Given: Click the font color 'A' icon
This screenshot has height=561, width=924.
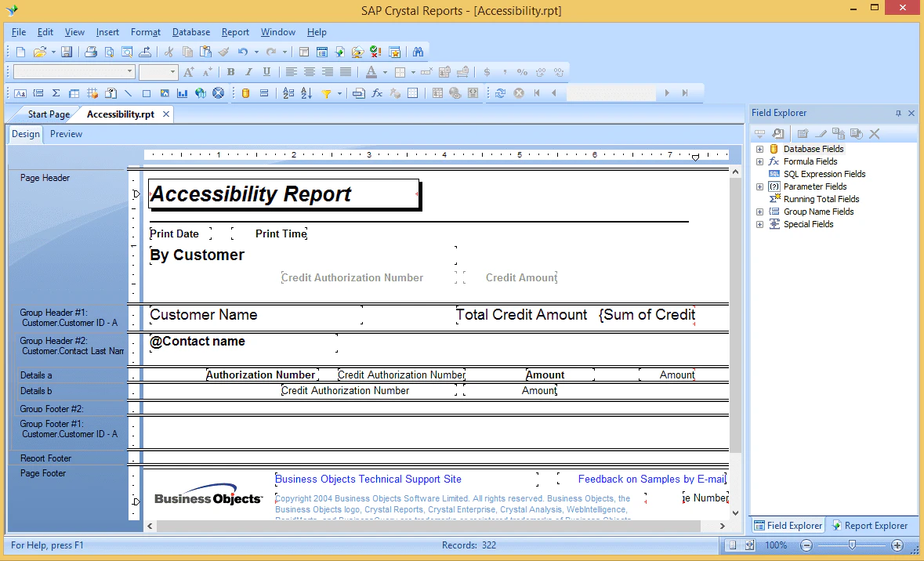Looking at the screenshot, I should coord(371,72).
